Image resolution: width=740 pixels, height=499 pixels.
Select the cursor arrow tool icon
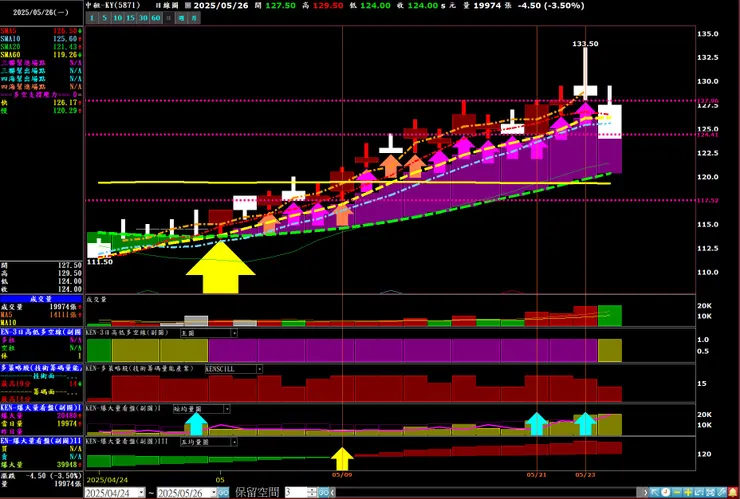point(655,492)
